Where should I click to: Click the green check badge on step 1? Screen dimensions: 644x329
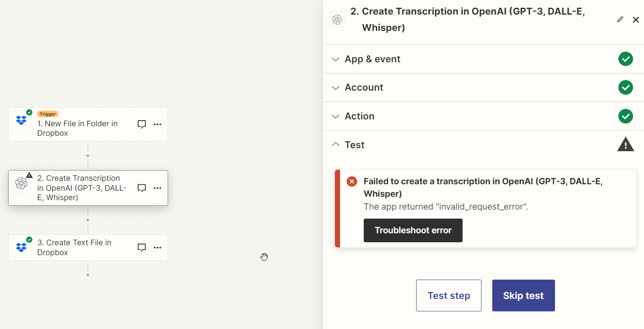point(29,113)
